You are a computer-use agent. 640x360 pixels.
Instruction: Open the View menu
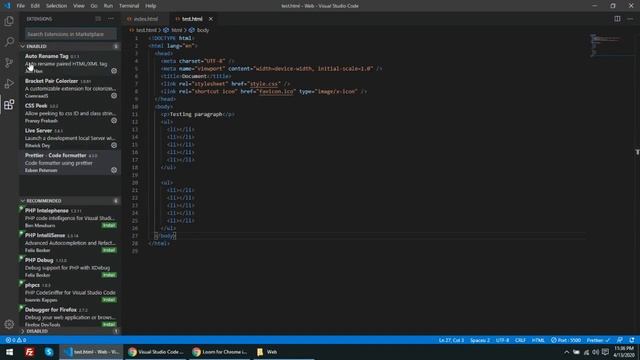[x=79, y=6]
